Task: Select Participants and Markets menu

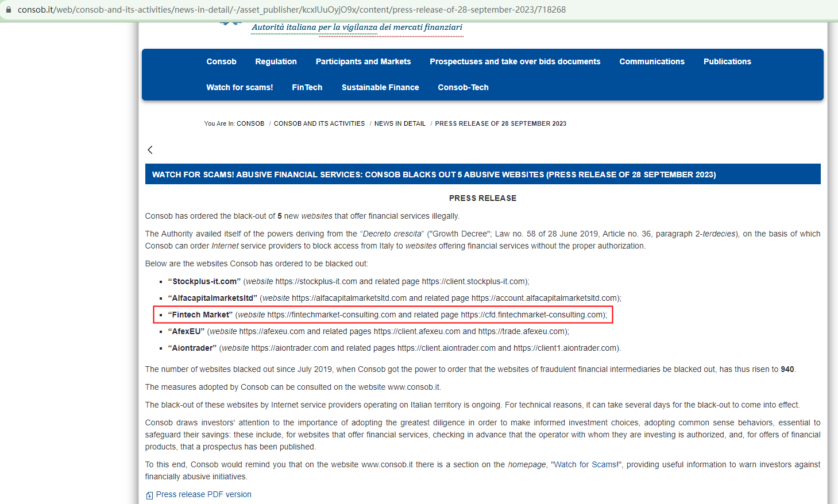Action: 363,61
